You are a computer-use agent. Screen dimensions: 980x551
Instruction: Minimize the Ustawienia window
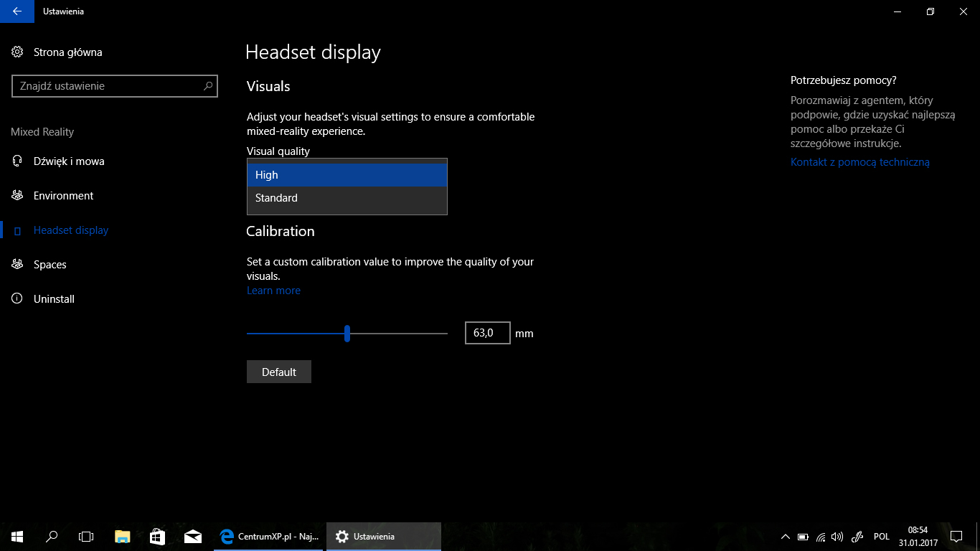click(x=897, y=11)
